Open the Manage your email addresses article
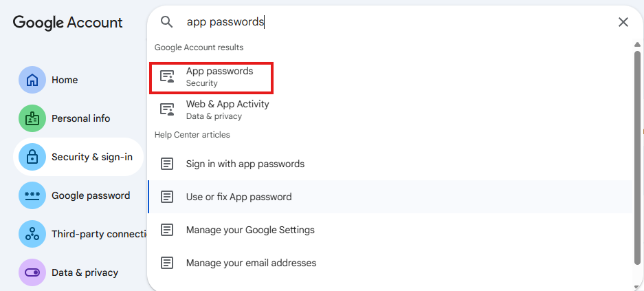 [251, 263]
